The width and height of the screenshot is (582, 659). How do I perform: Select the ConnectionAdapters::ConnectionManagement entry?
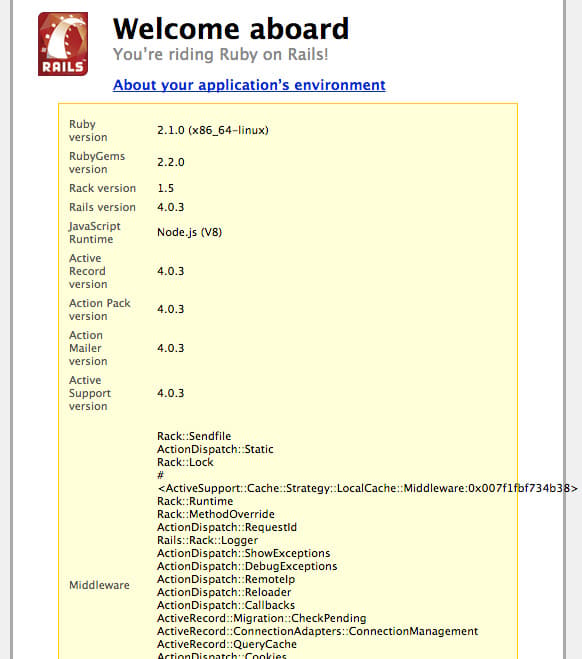[x=318, y=632]
